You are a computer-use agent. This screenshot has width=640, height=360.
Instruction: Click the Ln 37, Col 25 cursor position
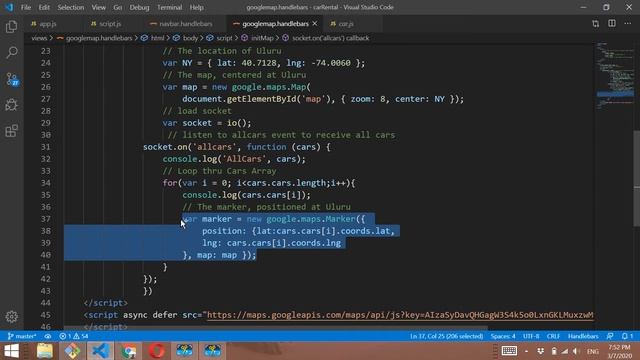click(447, 336)
